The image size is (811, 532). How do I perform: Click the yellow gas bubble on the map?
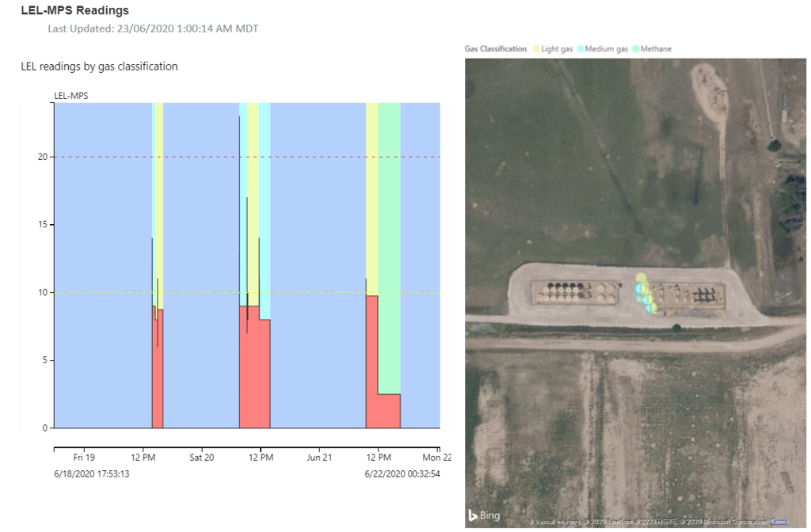tap(642, 281)
